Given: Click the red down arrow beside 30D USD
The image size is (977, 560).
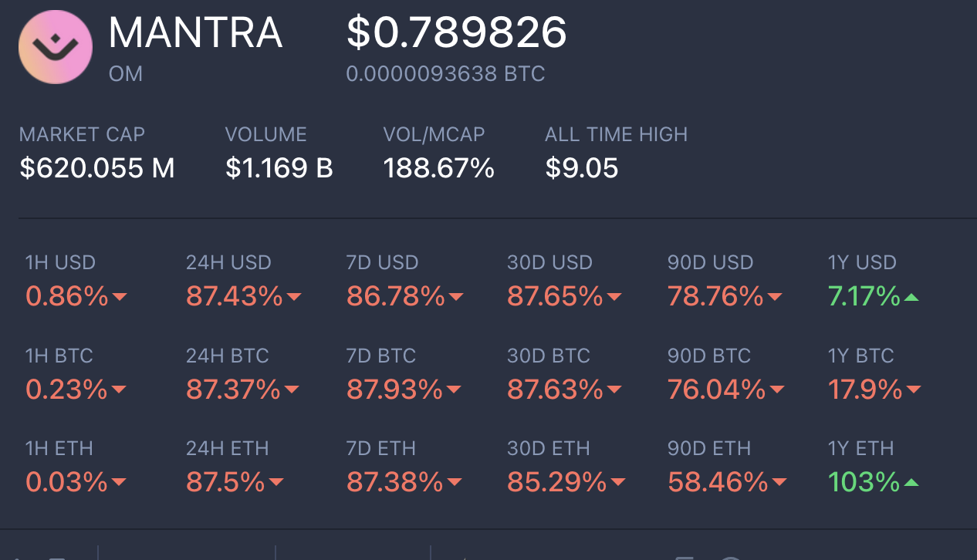Looking at the screenshot, I should pyautogui.click(x=614, y=297).
